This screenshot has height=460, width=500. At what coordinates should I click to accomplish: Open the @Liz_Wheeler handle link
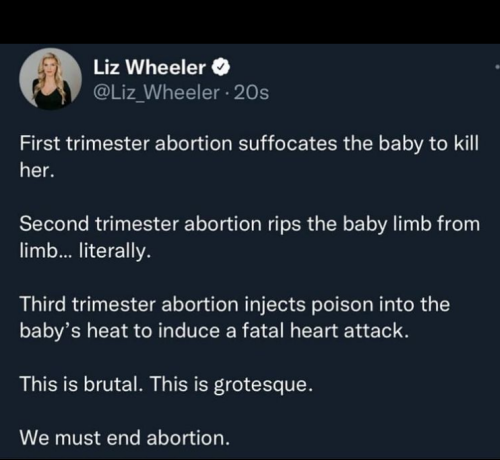pos(156,92)
